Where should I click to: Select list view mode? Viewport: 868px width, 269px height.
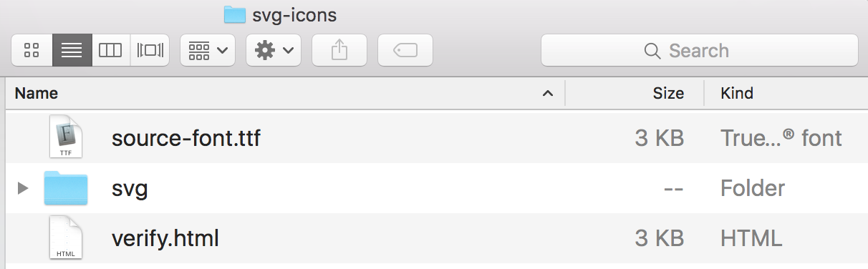pyautogui.click(x=72, y=50)
